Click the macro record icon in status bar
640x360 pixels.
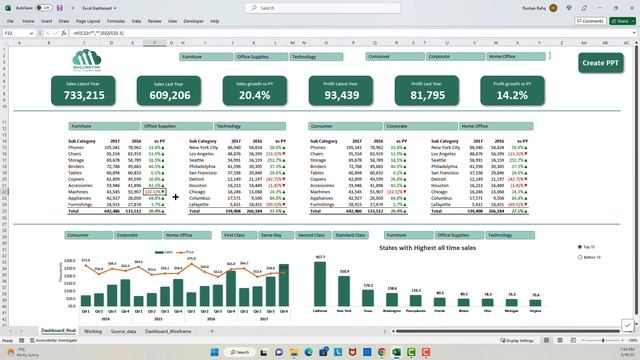(22, 340)
